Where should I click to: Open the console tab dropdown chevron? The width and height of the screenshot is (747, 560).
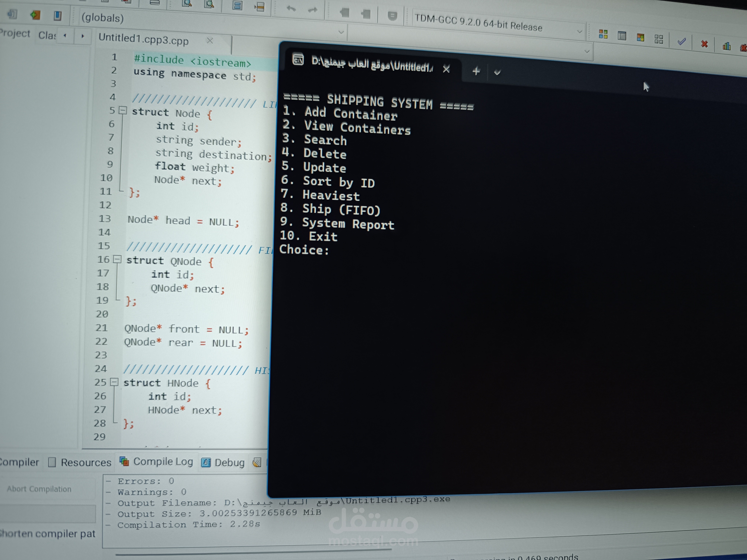point(497,72)
